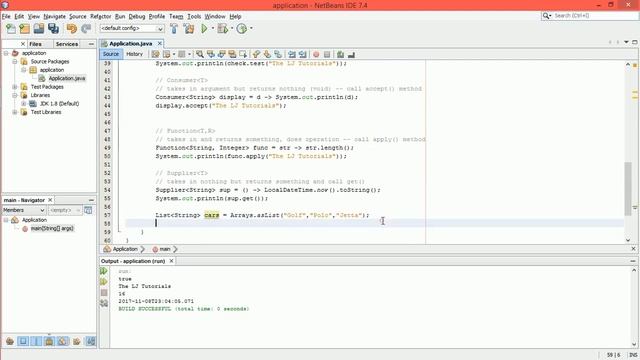Toggle Fully Qualified Names in Navigator
This screenshot has width=640, height=360.
pyautogui.click(x=76, y=341)
